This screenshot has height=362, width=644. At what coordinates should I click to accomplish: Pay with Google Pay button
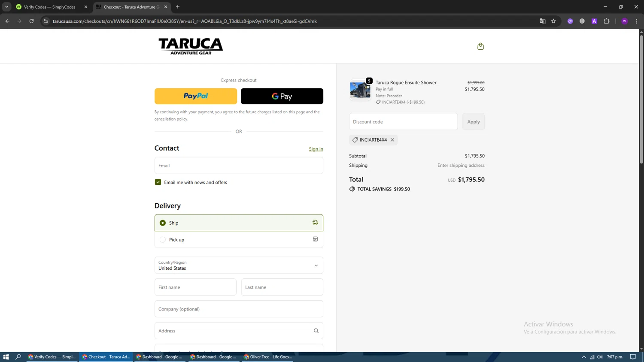(x=282, y=96)
